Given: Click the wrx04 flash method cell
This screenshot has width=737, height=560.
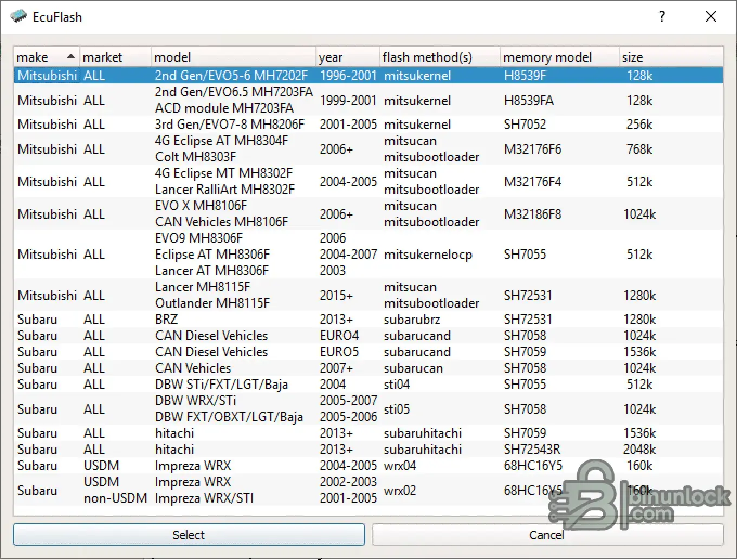Looking at the screenshot, I should click(x=400, y=465).
